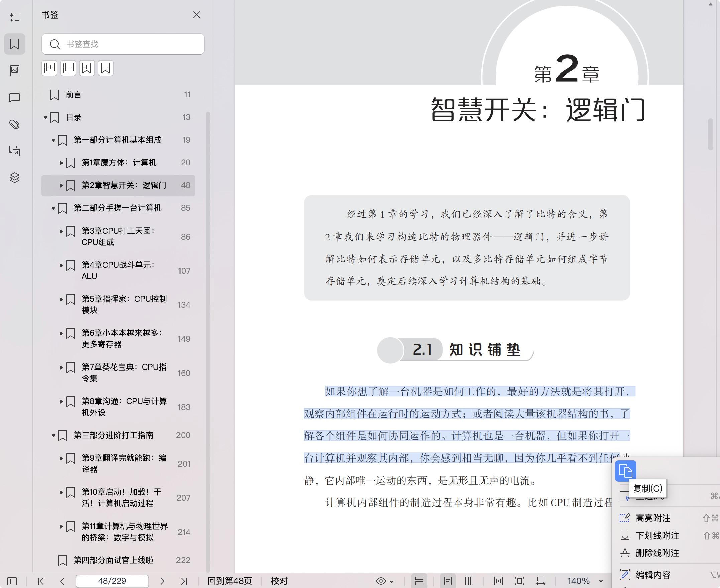720x588 pixels.
Task: Open the outline settings panel icon
Action: pos(15,17)
